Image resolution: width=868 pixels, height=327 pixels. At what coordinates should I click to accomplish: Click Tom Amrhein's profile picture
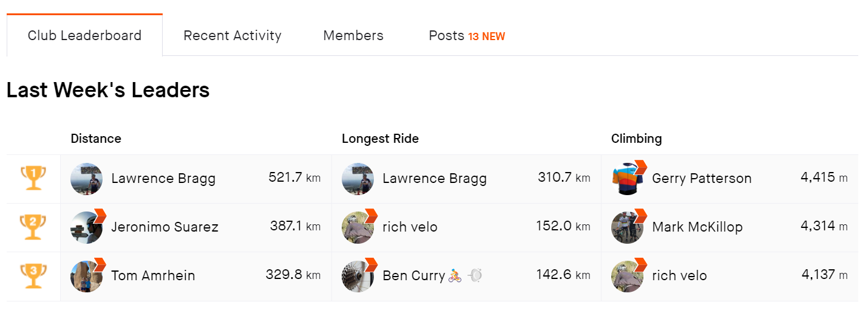click(x=86, y=276)
